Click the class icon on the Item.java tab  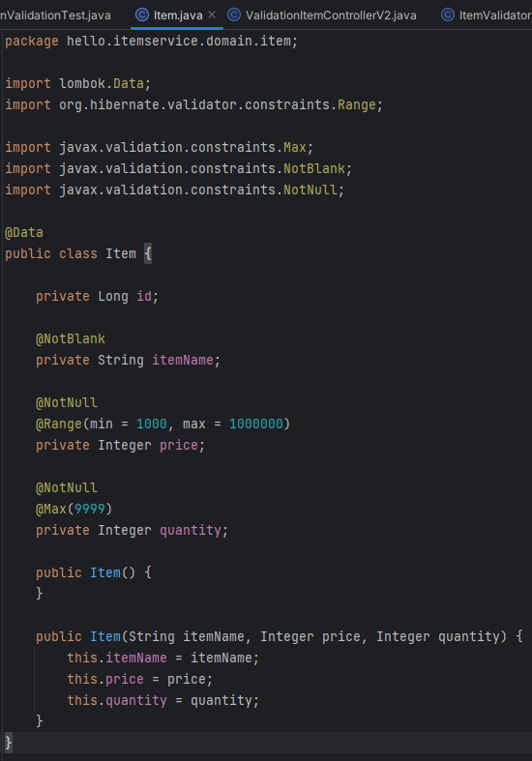[x=142, y=15]
